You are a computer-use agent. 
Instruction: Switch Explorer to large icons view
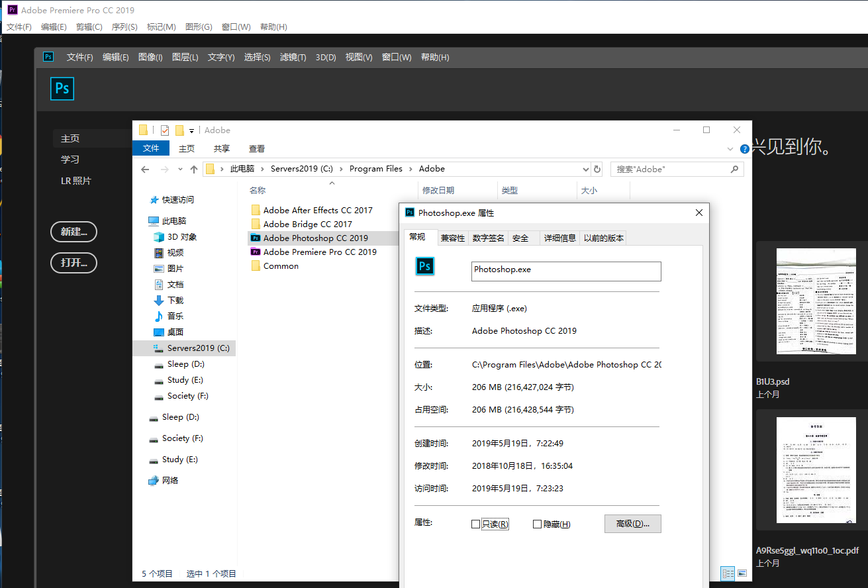point(742,573)
